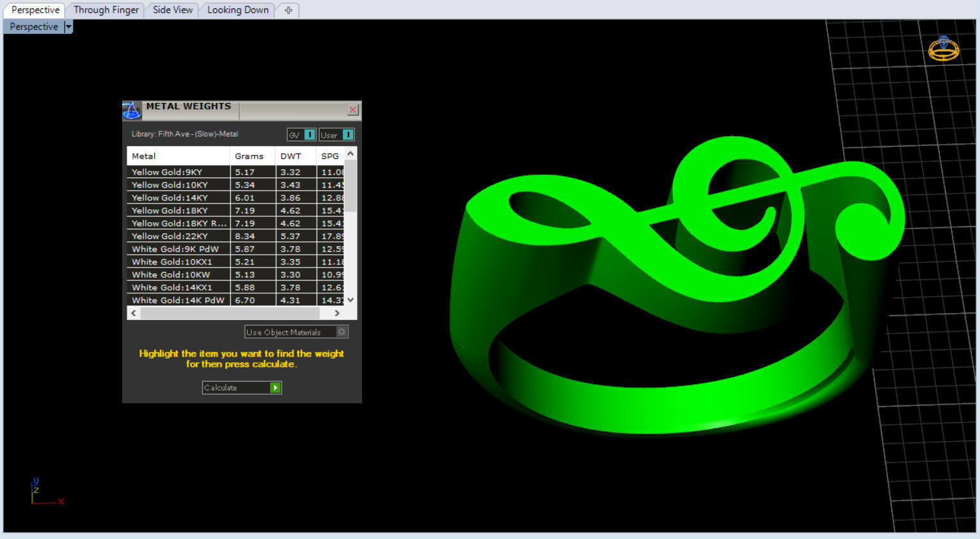Click the 3.30 DWT value

pos(290,275)
